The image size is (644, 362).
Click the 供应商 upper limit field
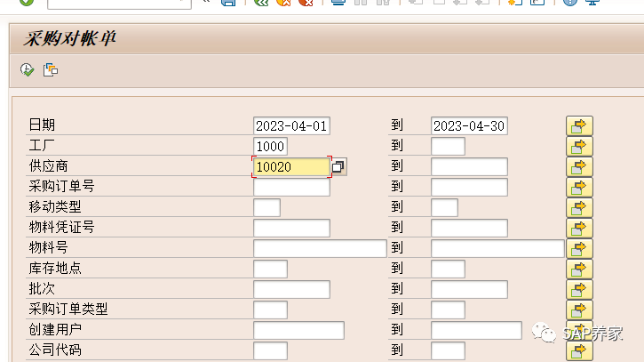469,167
